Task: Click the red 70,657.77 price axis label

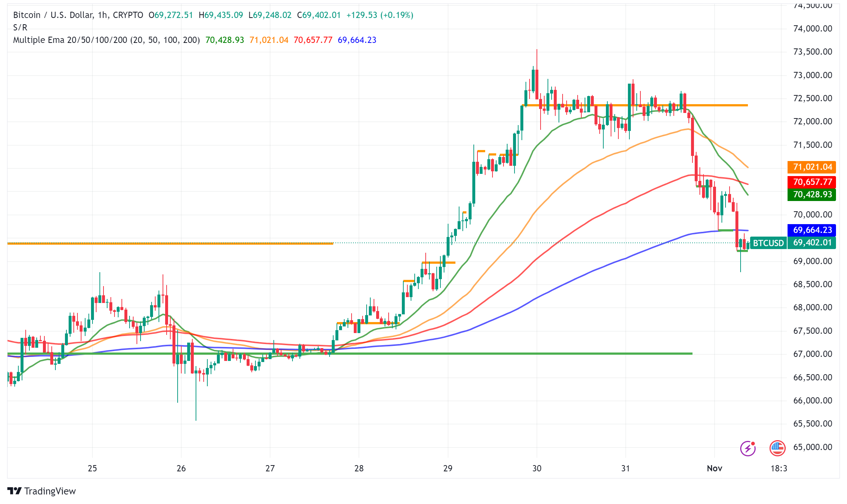Action: pyautogui.click(x=812, y=182)
